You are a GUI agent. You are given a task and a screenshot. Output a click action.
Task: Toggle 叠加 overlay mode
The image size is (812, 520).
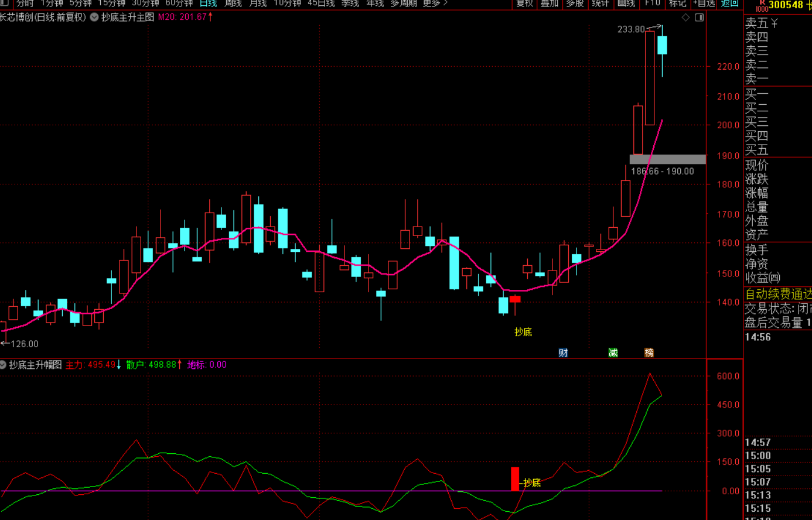tap(550, 4)
